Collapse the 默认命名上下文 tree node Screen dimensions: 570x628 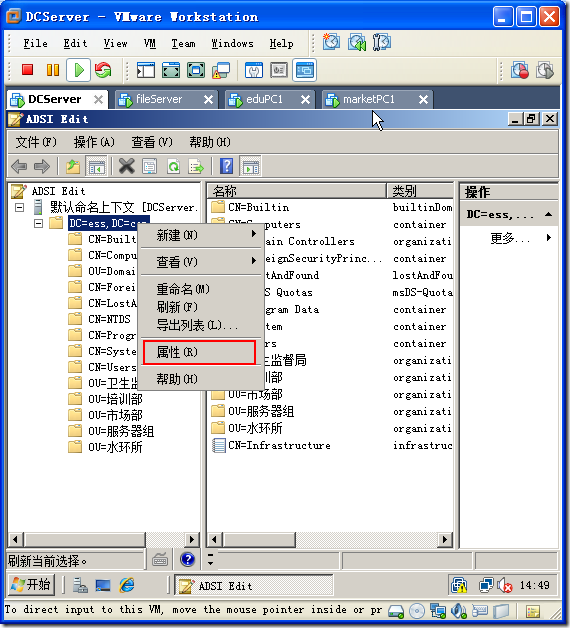tap(19, 207)
